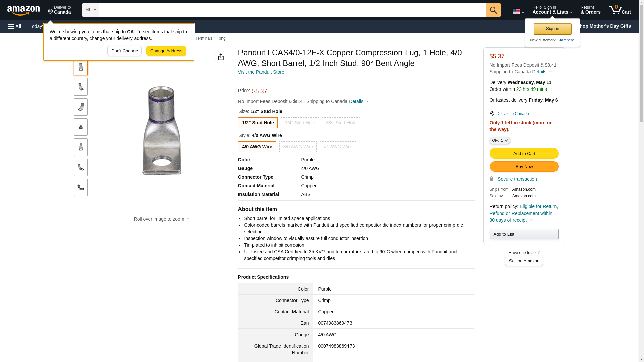Select the 1/4" Stud Hole size option

(300, 123)
